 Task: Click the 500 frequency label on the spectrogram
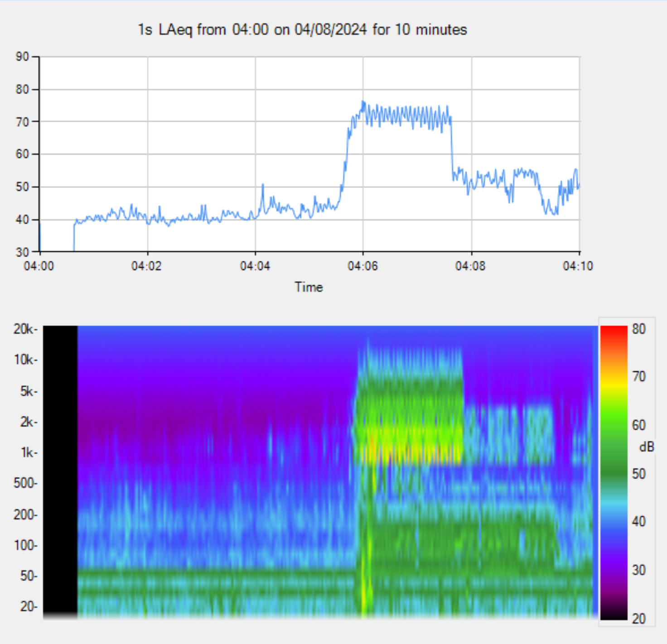(x=24, y=483)
